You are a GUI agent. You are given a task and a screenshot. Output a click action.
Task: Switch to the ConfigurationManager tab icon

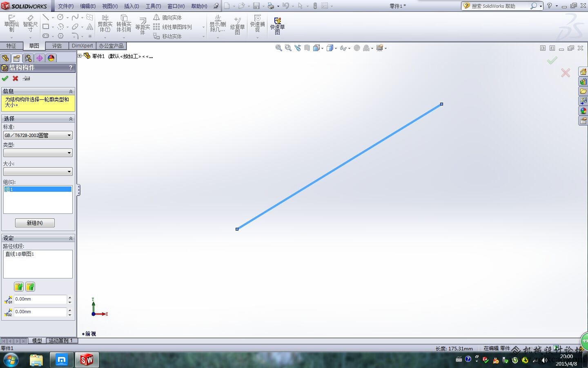pos(28,58)
